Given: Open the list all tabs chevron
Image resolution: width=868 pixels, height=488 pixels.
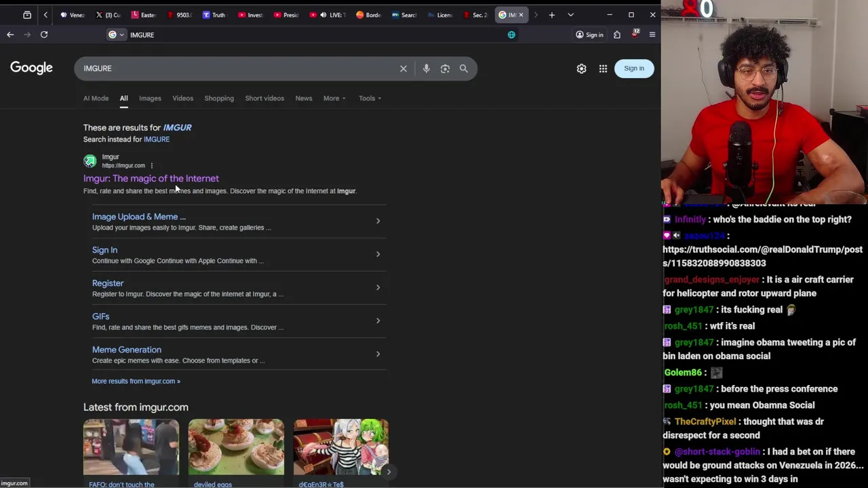Looking at the screenshot, I should [x=570, y=15].
